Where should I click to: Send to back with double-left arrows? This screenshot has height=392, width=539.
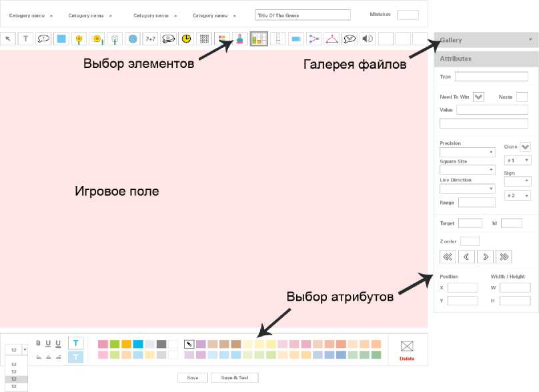pyautogui.click(x=448, y=257)
